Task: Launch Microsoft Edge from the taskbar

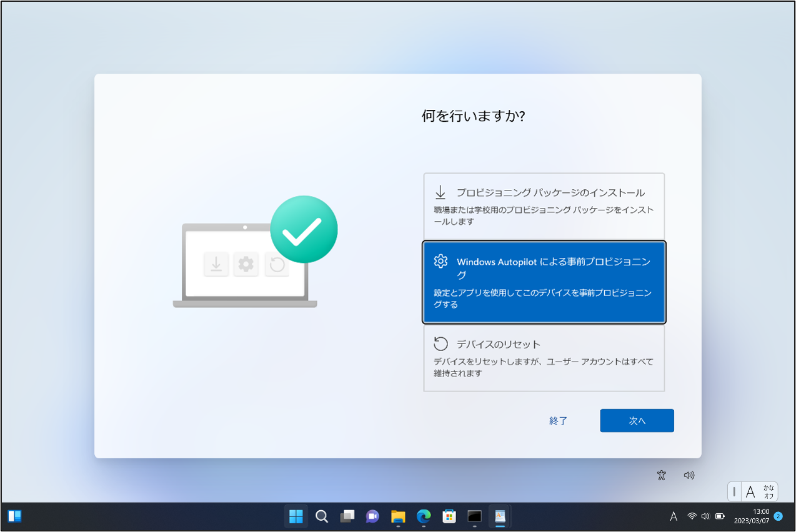Action: point(424,516)
